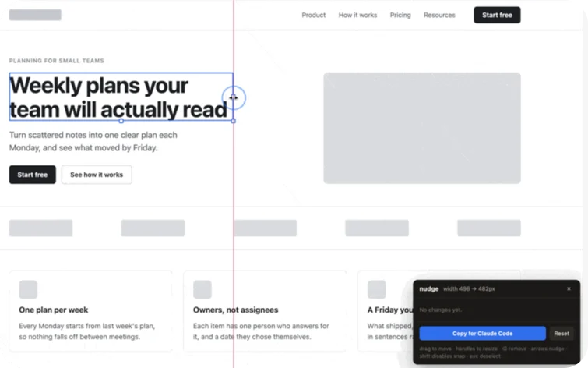Screen dimensions: 588x368
Task: Click the hero image placeholder
Action: 422,128
